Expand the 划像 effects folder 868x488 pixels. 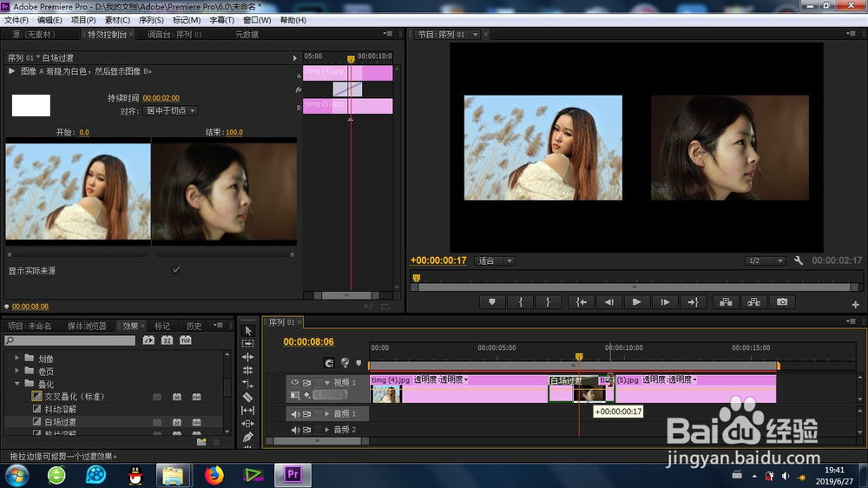pos(16,358)
